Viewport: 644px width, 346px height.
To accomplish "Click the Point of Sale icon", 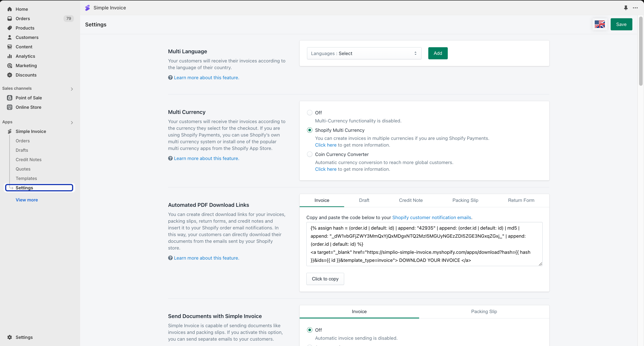I will (9, 98).
